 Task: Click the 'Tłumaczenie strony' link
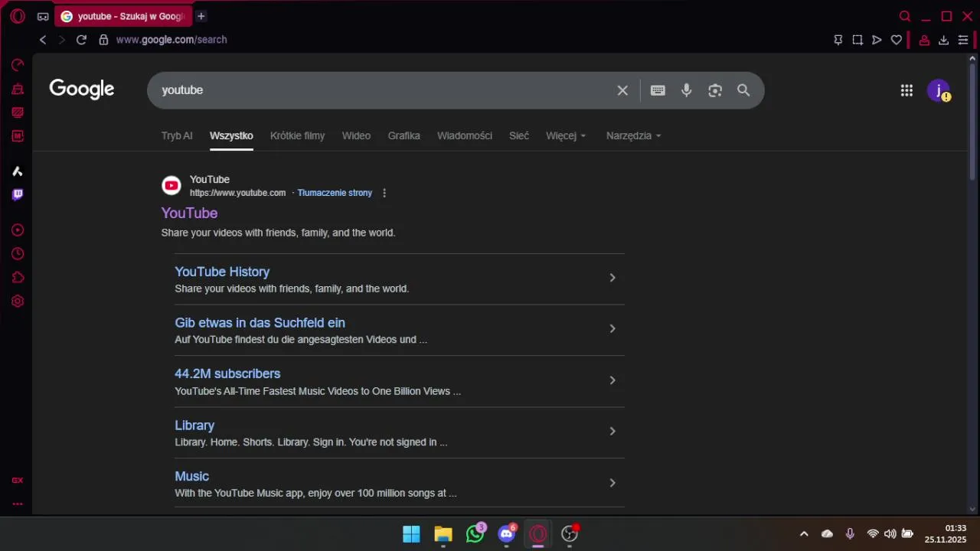point(335,193)
